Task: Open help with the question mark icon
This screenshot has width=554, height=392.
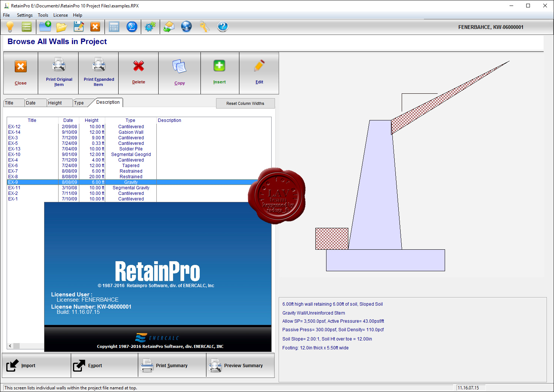Action: (222, 27)
